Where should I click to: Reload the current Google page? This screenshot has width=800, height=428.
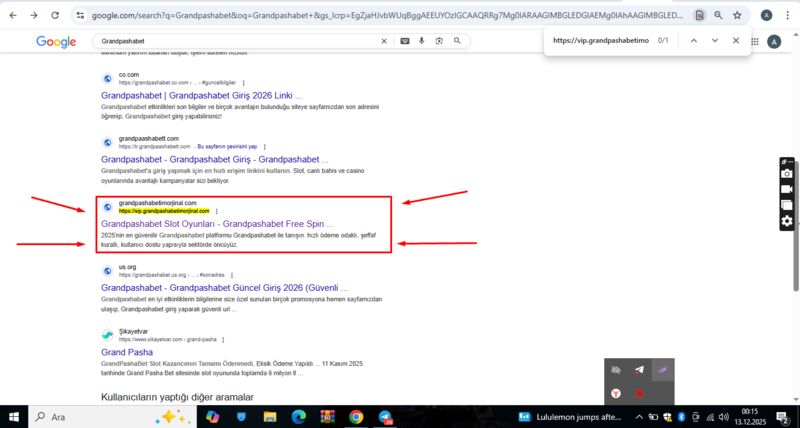tap(55, 15)
